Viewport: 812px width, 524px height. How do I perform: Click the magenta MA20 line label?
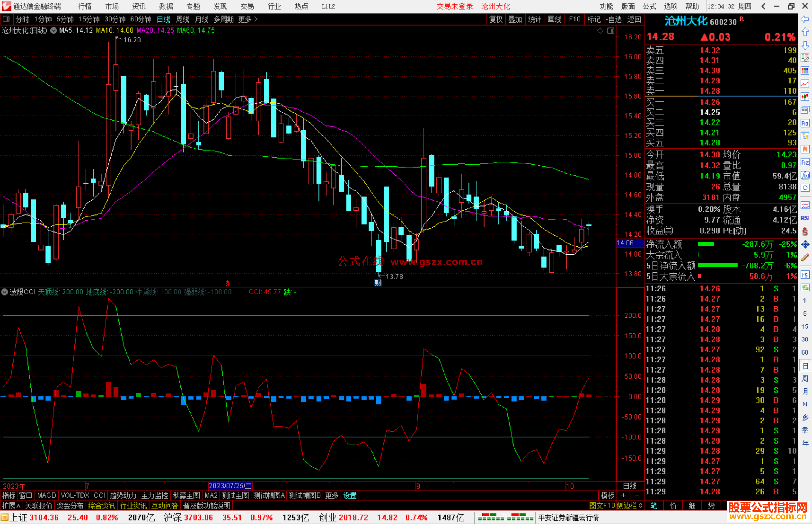(x=155, y=30)
